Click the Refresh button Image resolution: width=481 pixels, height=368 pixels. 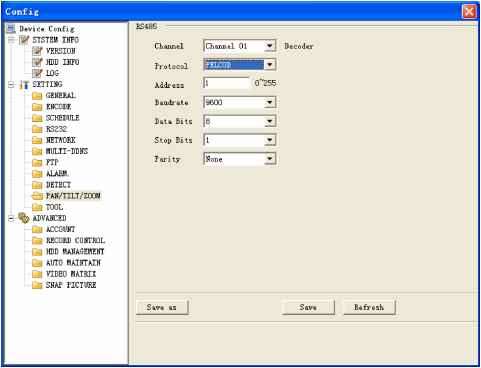tap(369, 307)
